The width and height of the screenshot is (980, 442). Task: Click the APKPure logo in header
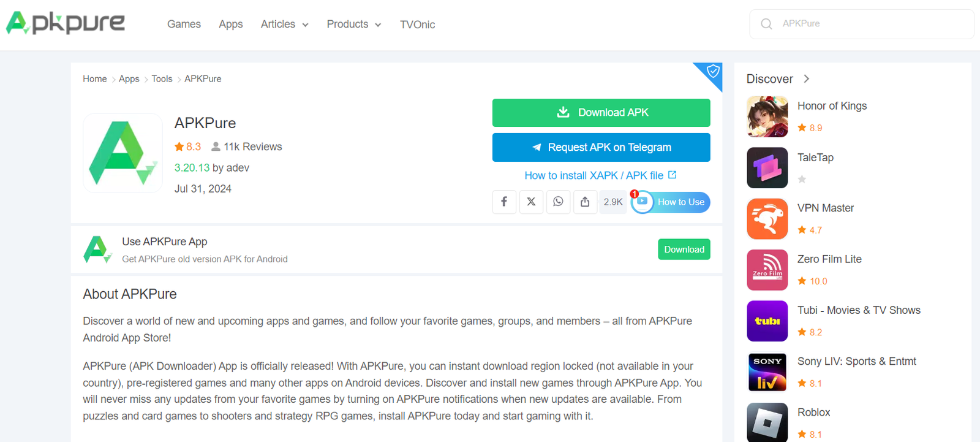pyautogui.click(x=66, y=23)
